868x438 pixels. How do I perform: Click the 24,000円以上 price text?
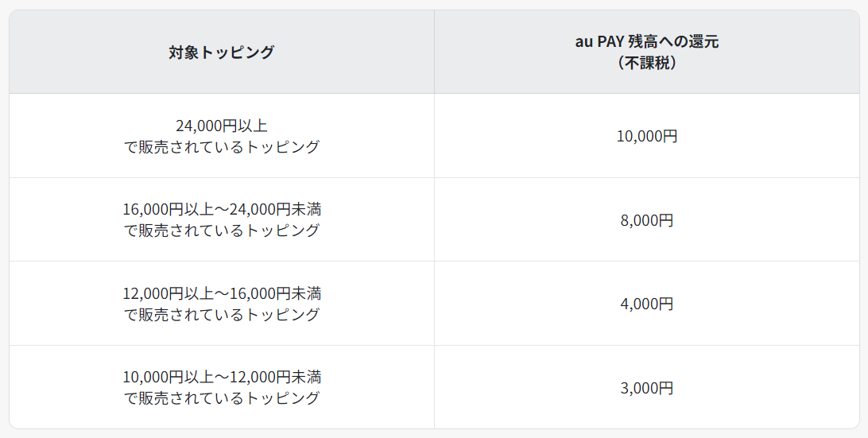pos(222,126)
